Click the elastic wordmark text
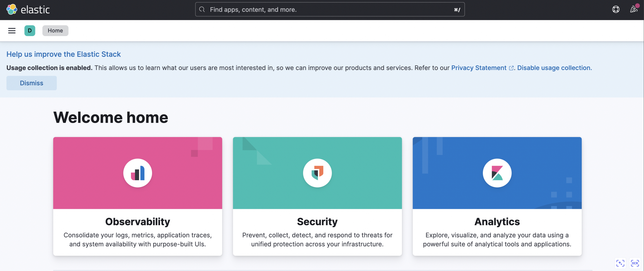Image resolution: width=644 pixels, height=271 pixels. pyautogui.click(x=35, y=10)
